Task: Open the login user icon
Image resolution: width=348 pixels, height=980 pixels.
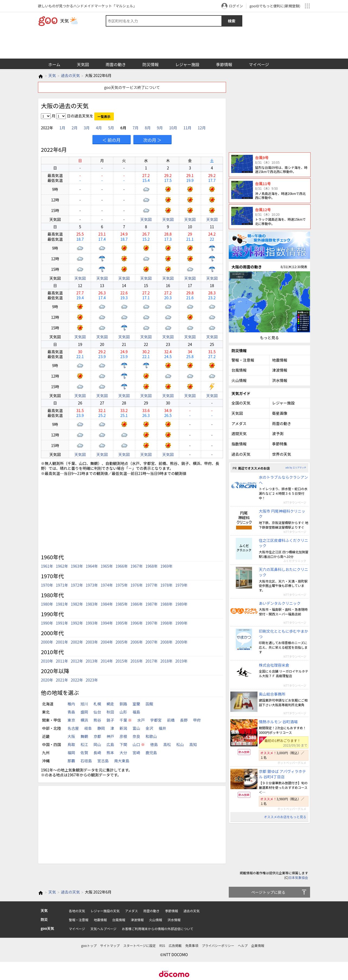Action: [224, 6]
